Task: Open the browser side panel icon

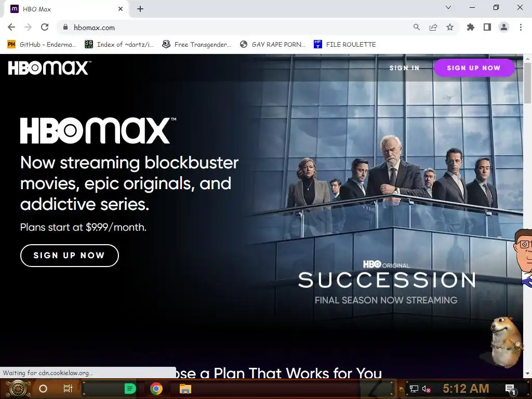Action: tap(487, 27)
